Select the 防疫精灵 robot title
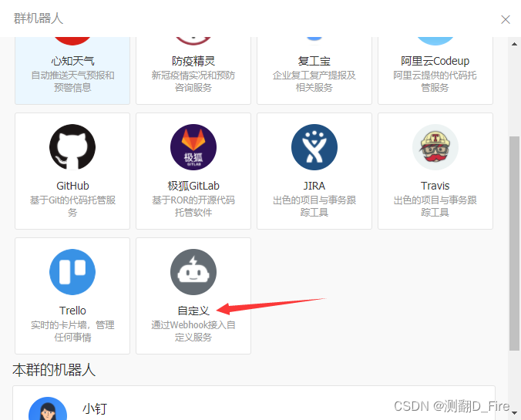 pyautogui.click(x=193, y=61)
